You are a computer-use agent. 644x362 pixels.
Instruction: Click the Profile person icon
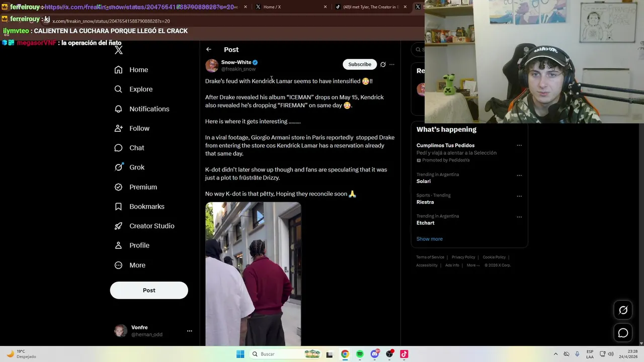(118, 245)
